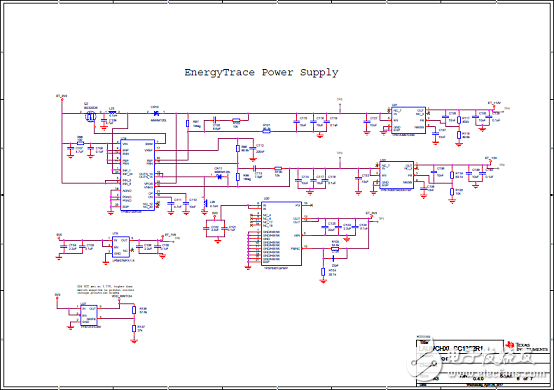The height and width of the screenshot is (390, 554).
Task: Click the diode symbol on top rail
Action: point(155,113)
